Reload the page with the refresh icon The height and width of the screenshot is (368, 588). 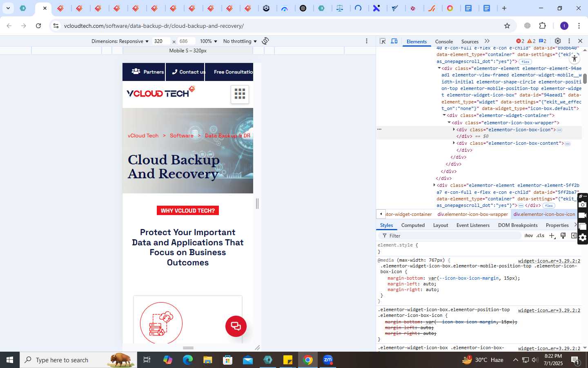(38, 26)
